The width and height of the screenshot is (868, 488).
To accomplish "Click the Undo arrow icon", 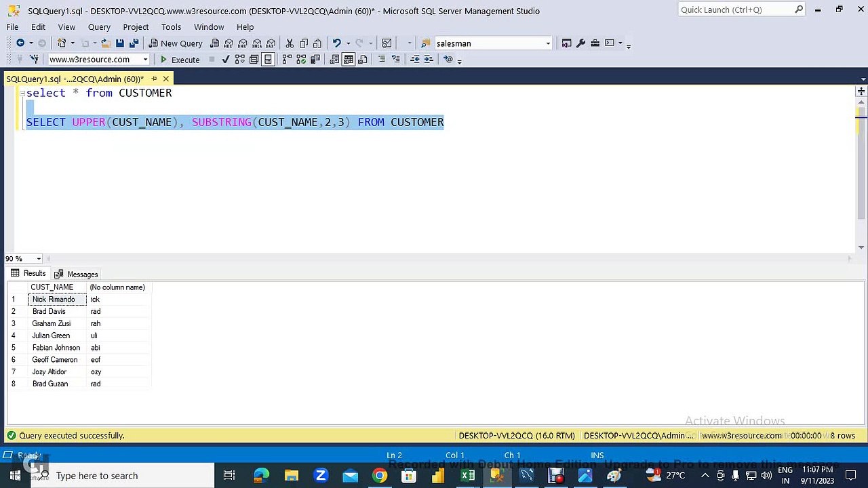I will (336, 43).
